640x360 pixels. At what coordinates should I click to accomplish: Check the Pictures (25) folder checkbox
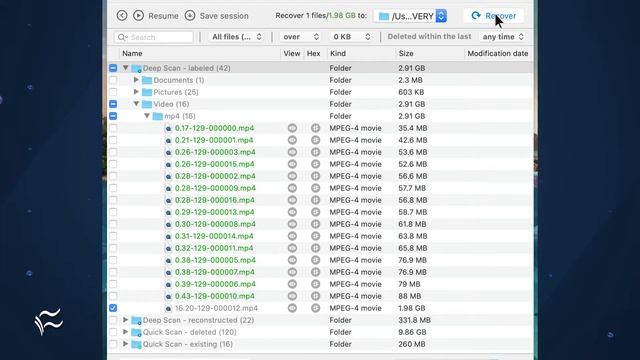tap(113, 92)
